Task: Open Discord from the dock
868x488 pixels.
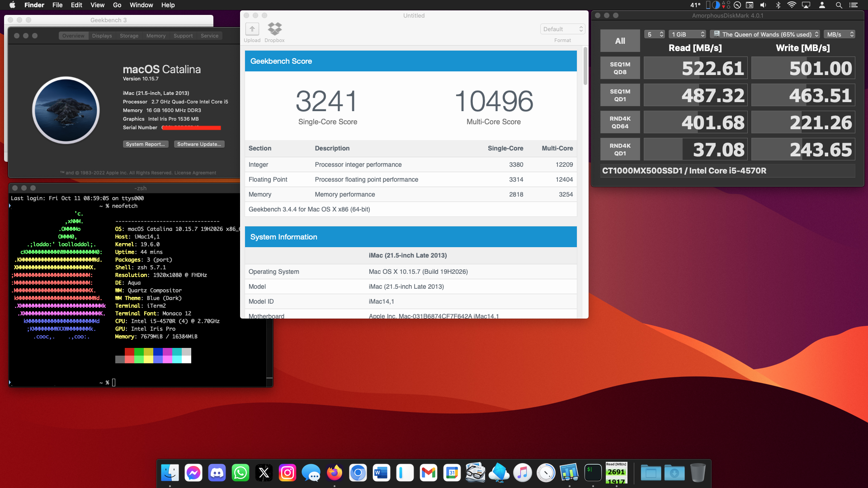Action: pos(217,473)
